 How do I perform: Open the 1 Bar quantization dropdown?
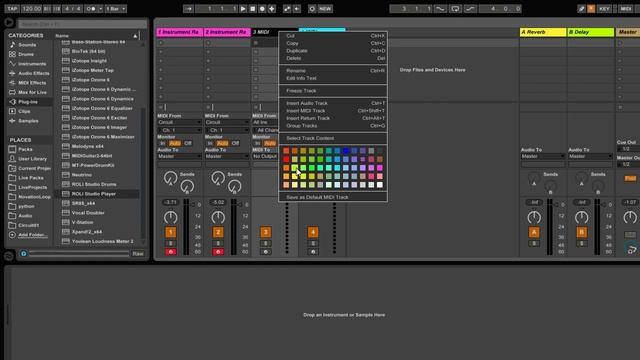pos(116,9)
